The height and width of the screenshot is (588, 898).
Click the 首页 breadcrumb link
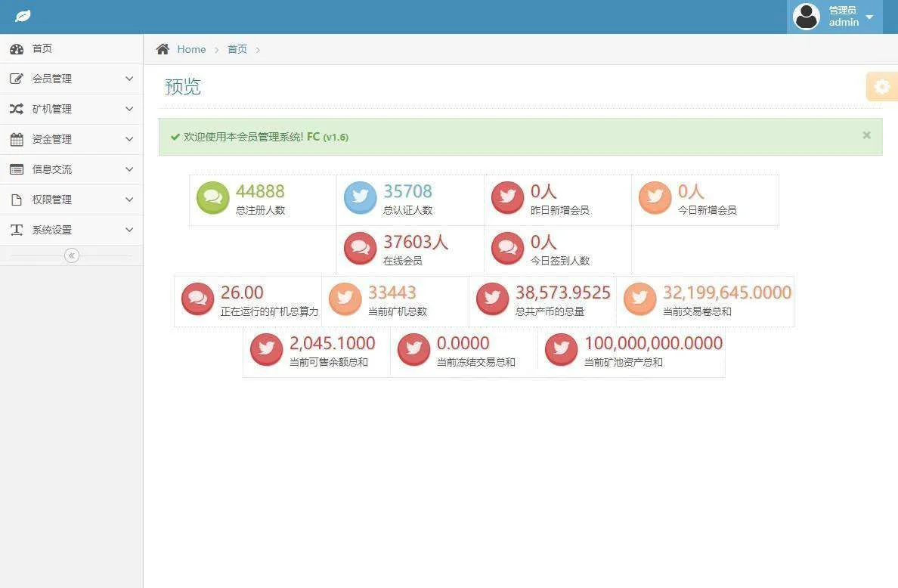click(237, 49)
